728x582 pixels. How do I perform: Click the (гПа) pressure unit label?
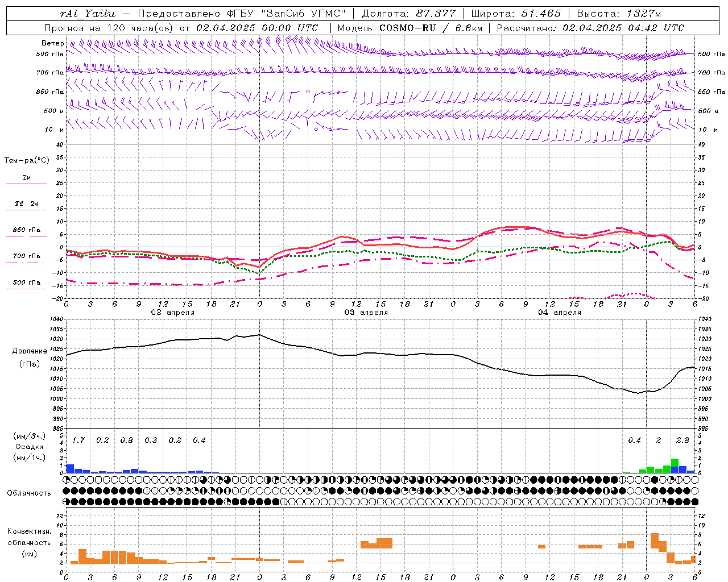click(30, 364)
